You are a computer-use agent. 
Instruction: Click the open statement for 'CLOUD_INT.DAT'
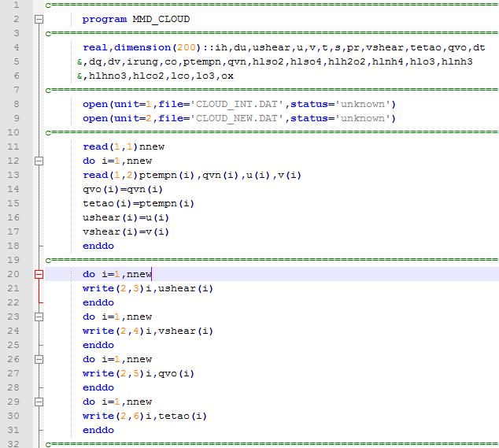pos(239,104)
